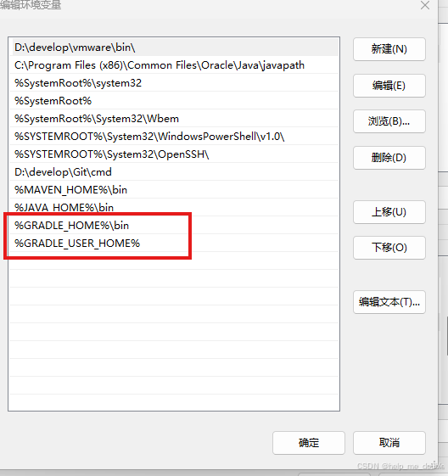Select the %SystemRoot%\system32 entry
The height and width of the screenshot is (476, 448).
[174, 83]
